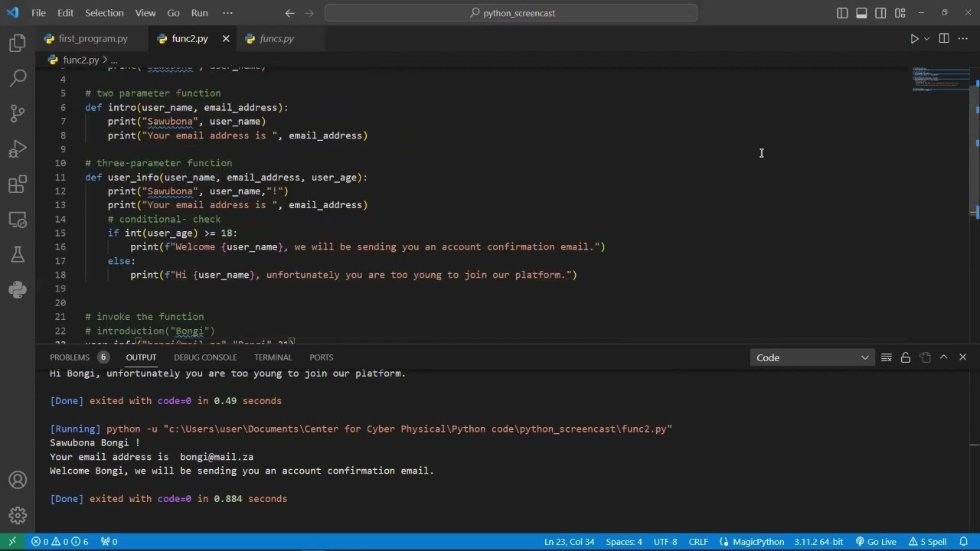Expand the run options dropdown arrow
The width and height of the screenshot is (980, 551).
point(927,39)
